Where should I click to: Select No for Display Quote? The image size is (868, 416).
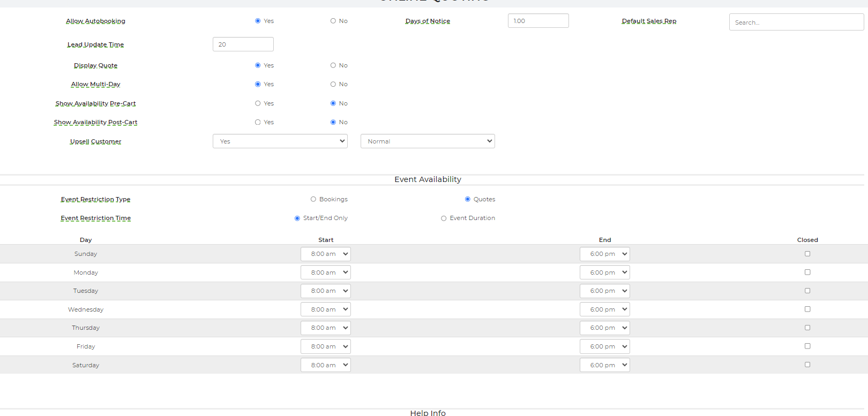[x=333, y=65]
